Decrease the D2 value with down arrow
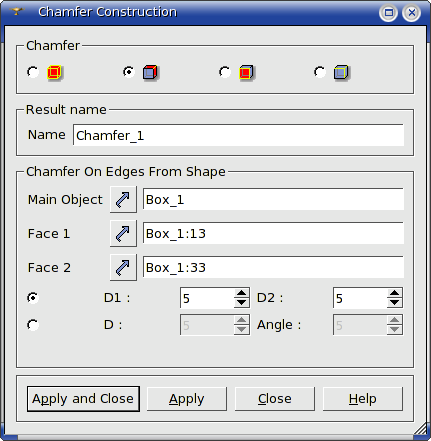This screenshot has width=431, height=441. click(395, 302)
